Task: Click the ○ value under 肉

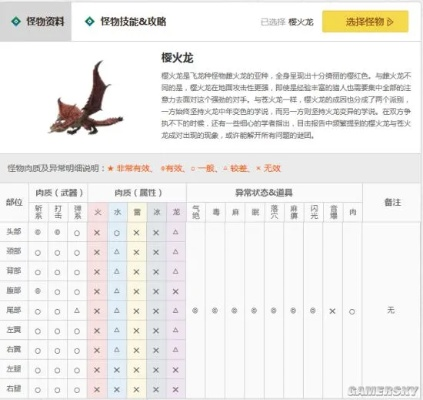Action: click(352, 311)
